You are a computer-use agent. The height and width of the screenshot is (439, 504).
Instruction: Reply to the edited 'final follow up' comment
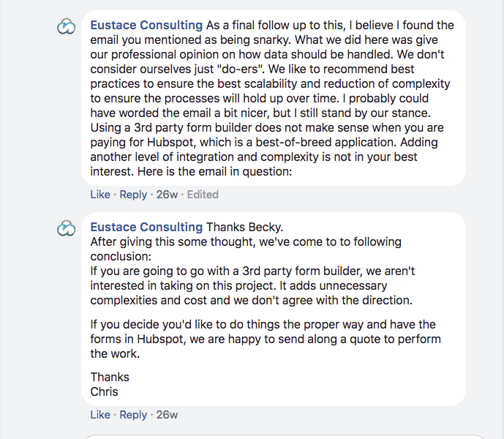click(133, 195)
